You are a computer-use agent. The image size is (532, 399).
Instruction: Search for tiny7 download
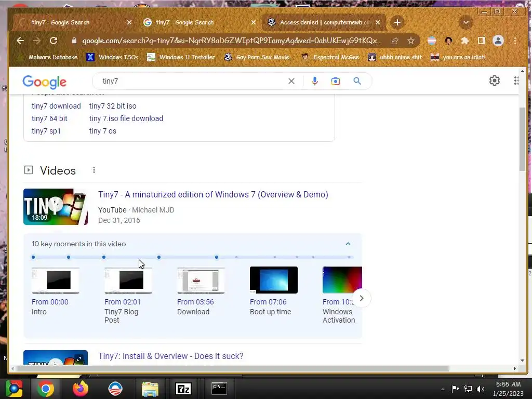56,106
